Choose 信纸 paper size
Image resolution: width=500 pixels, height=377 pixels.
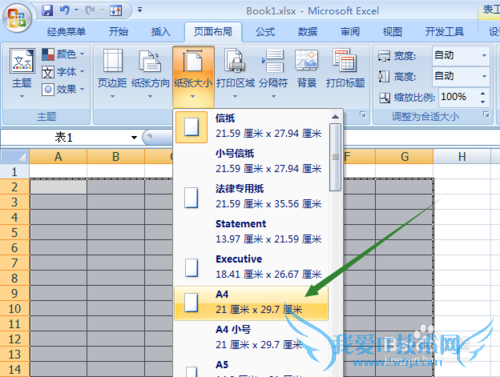(252, 127)
